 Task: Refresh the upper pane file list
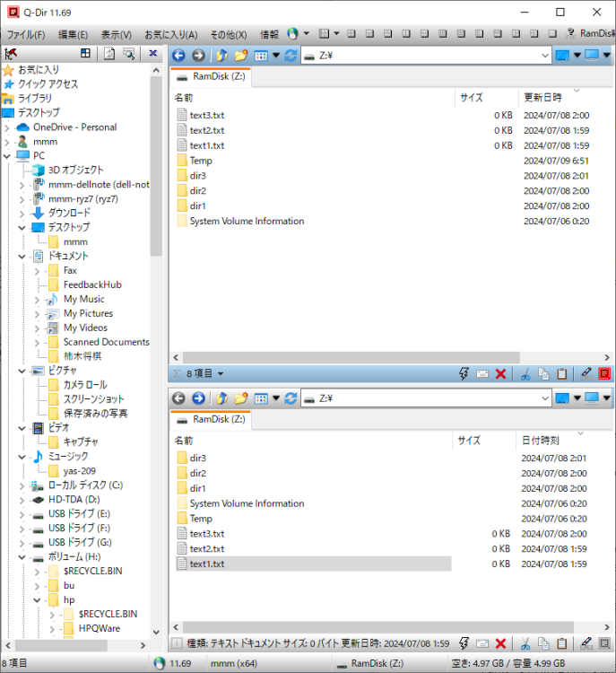pos(291,56)
